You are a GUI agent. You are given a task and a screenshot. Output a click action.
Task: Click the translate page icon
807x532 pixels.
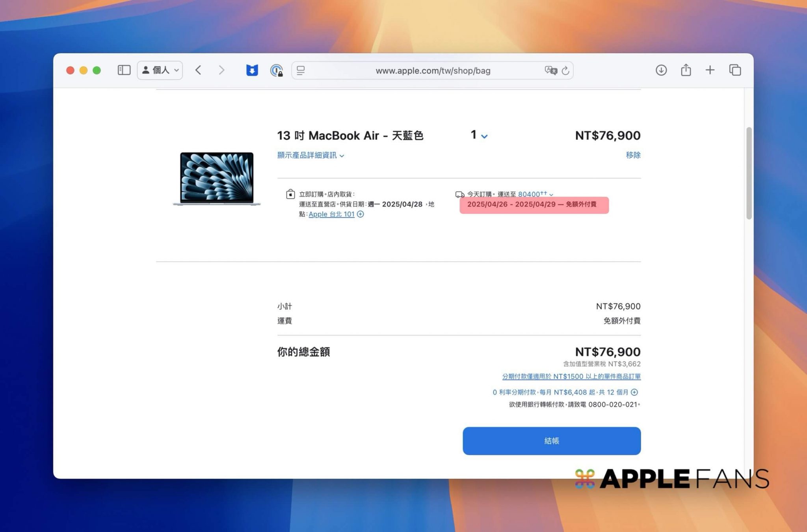[550, 71]
